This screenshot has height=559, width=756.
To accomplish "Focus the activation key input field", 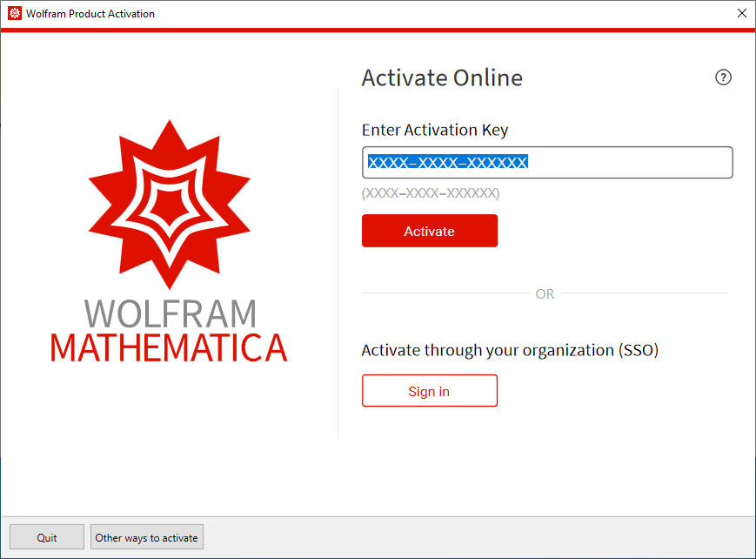I will [x=547, y=162].
